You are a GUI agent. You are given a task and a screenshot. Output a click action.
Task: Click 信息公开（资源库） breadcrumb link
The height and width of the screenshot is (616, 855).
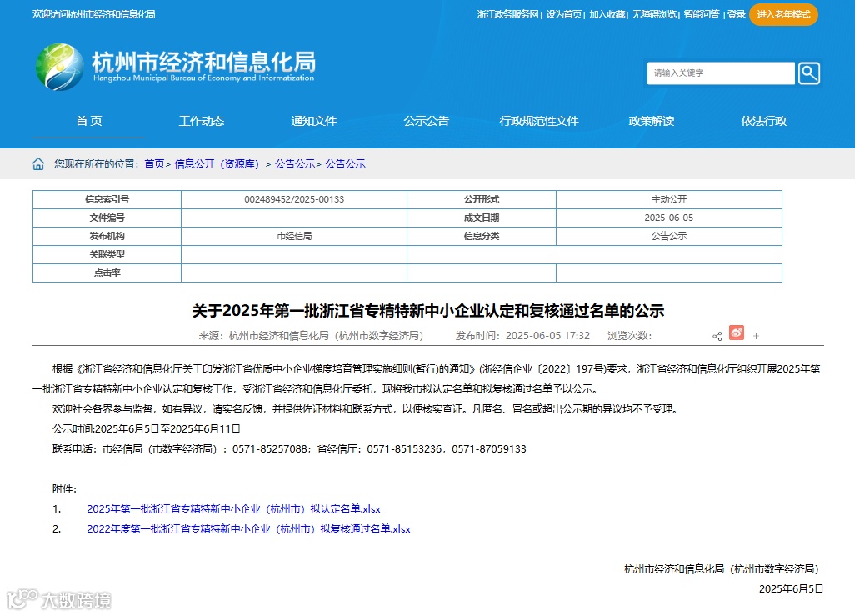coord(217,163)
